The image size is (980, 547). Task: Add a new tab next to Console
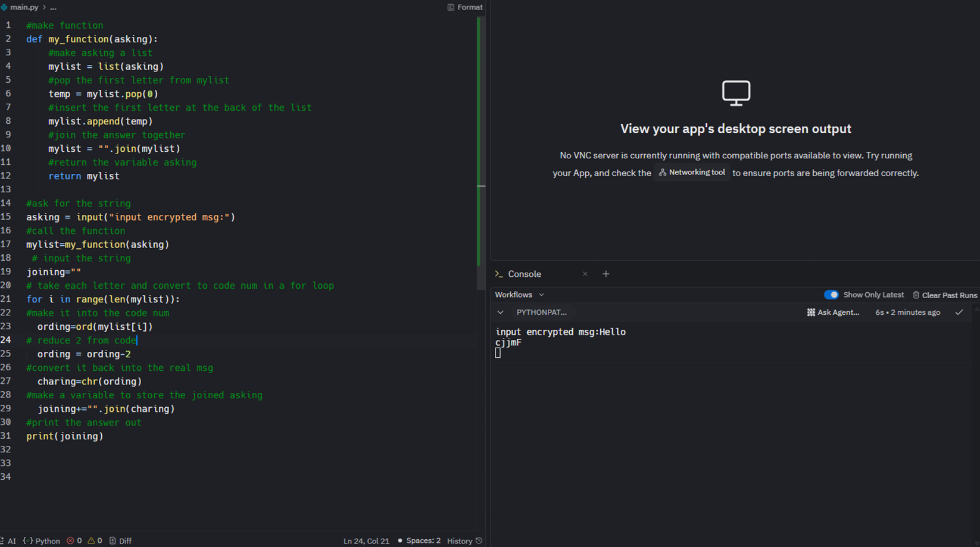click(606, 274)
